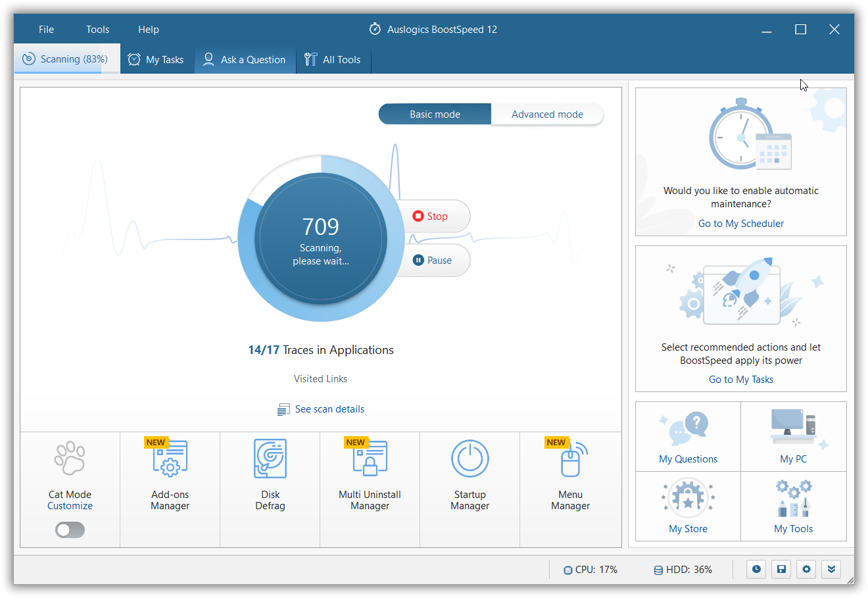Image resolution: width=868 pixels, height=598 pixels.
Task: Click Go to My Scheduler link
Action: (741, 223)
